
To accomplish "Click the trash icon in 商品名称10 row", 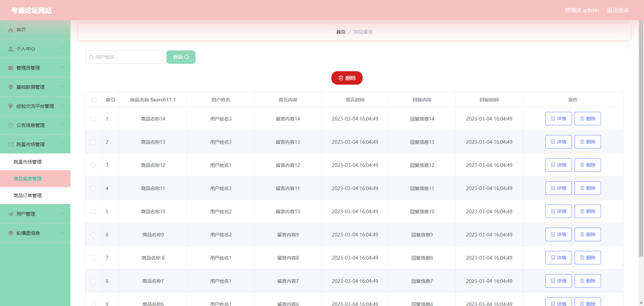I will point(582,211).
